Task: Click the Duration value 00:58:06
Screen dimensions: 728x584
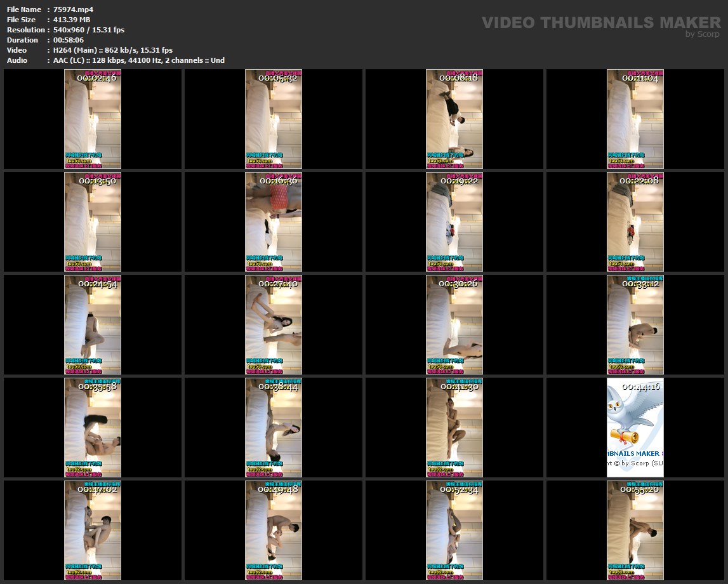Action: click(x=69, y=40)
